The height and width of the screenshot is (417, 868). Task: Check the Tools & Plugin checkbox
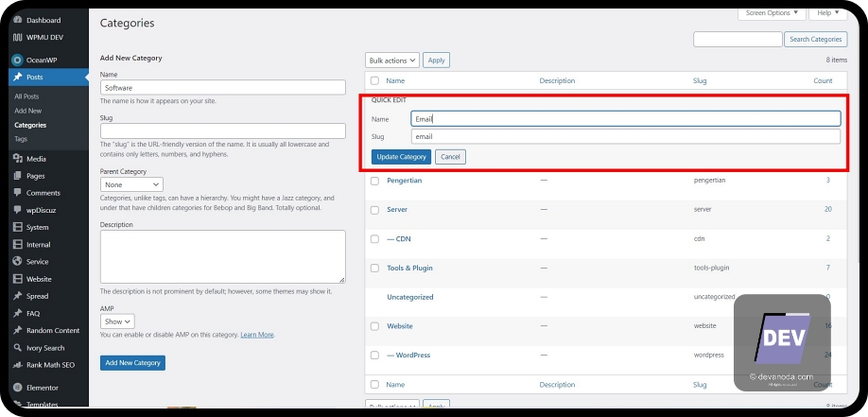tap(374, 268)
